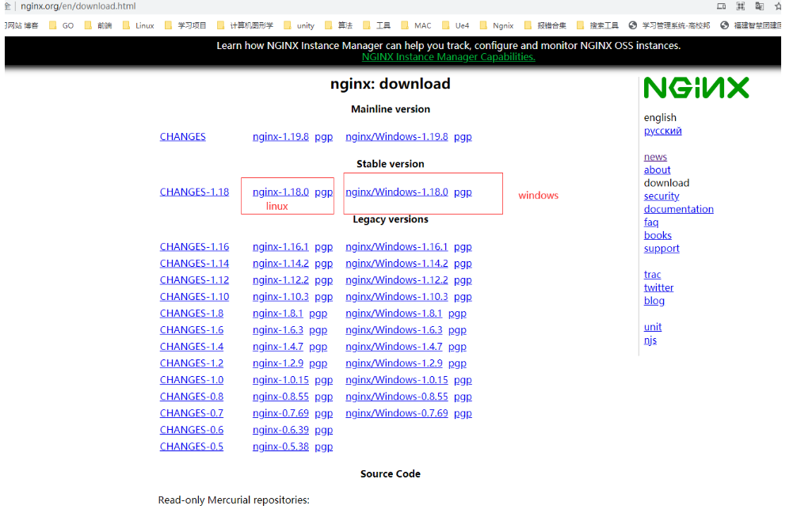Download nginx-0.6.39
The height and width of the screenshot is (532, 797).
[280, 430]
